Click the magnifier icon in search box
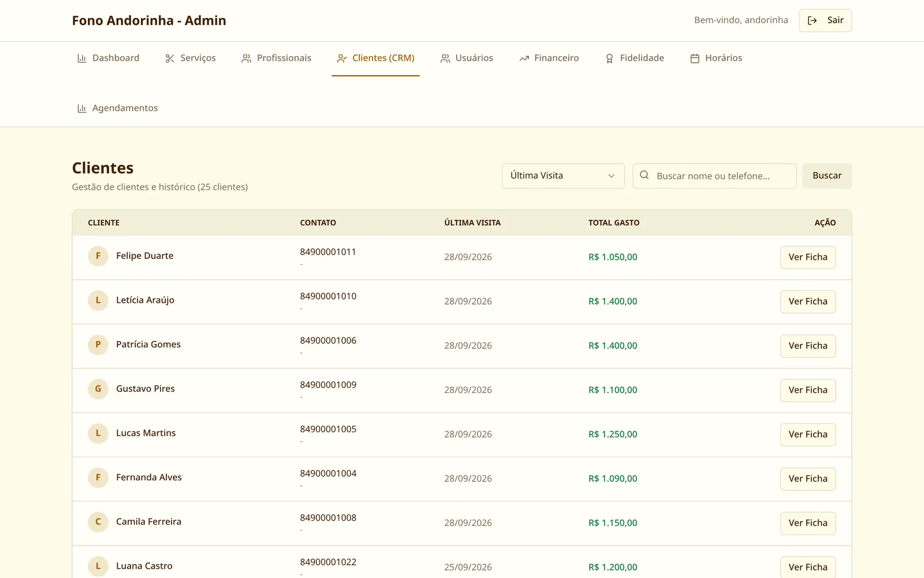This screenshot has width=924, height=578. (644, 175)
